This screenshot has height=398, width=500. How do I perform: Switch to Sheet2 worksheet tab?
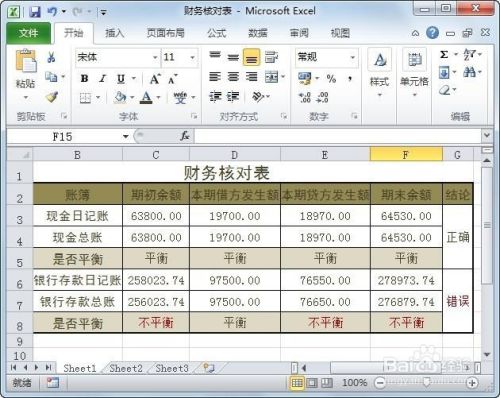click(x=126, y=368)
